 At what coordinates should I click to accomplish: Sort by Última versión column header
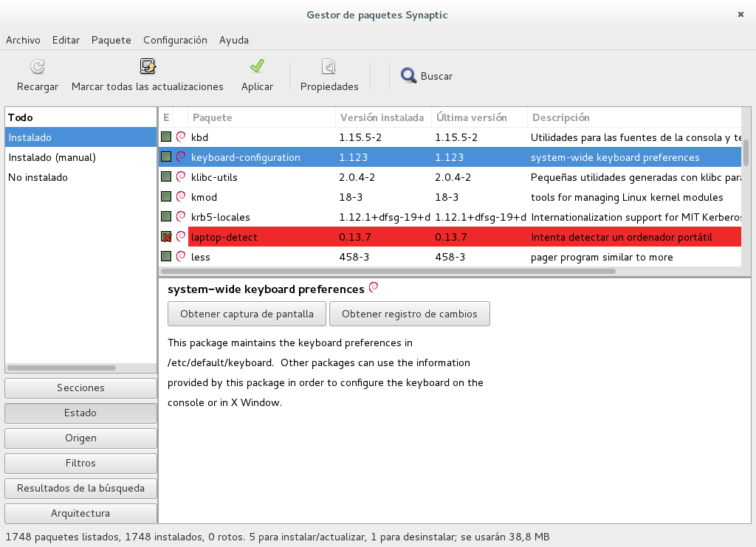pyautogui.click(x=479, y=117)
